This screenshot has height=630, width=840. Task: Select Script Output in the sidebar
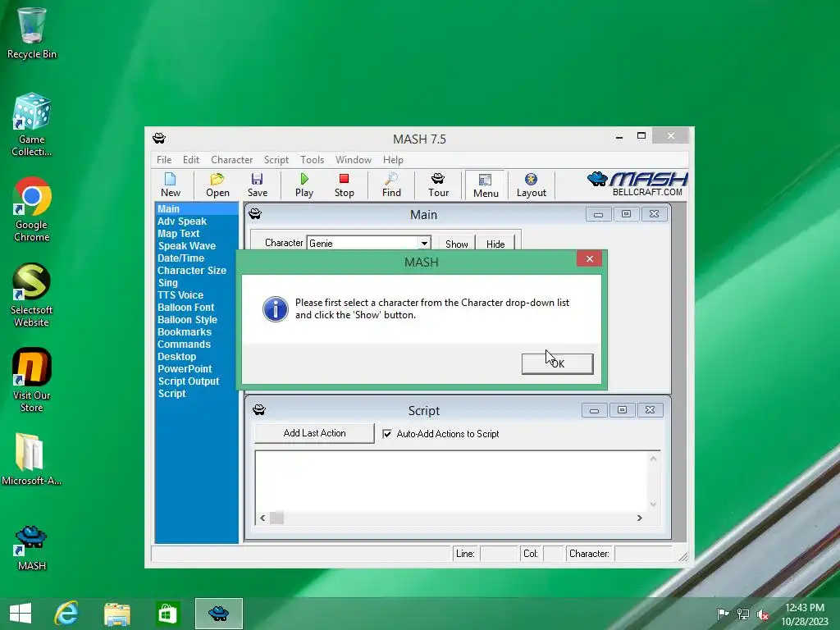click(x=189, y=381)
